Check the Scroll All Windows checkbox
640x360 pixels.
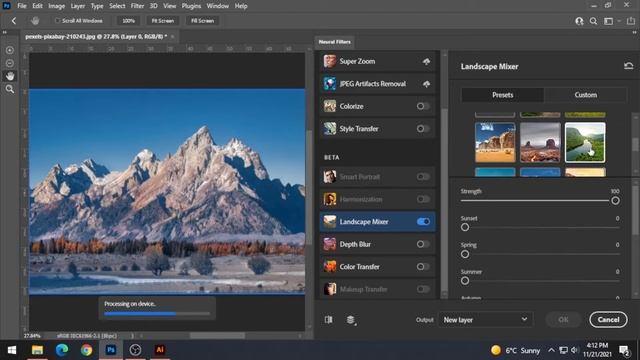click(58, 20)
